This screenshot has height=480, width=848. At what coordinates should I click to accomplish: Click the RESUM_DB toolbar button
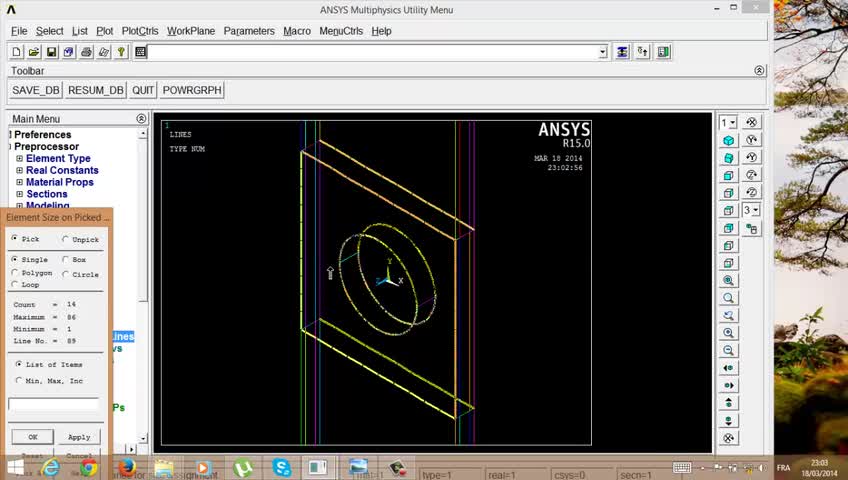point(96,90)
